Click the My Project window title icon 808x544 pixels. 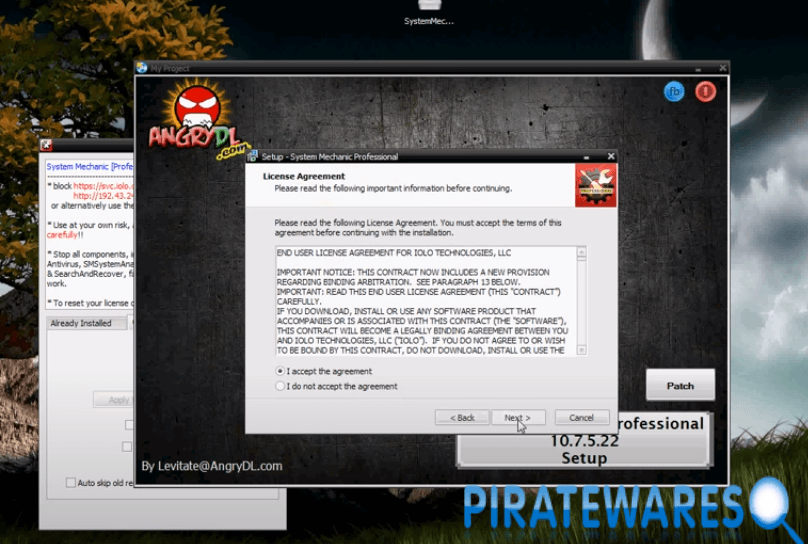pyautogui.click(x=142, y=68)
